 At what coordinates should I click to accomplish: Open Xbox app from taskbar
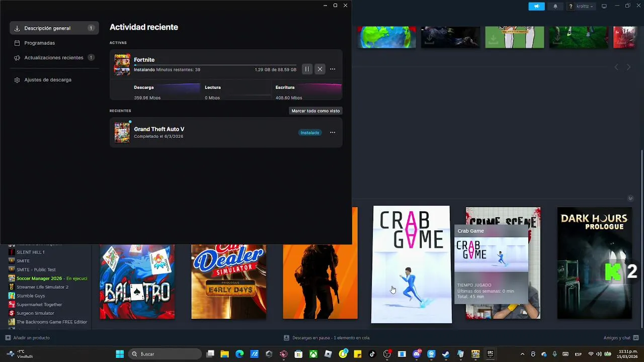tap(313, 354)
